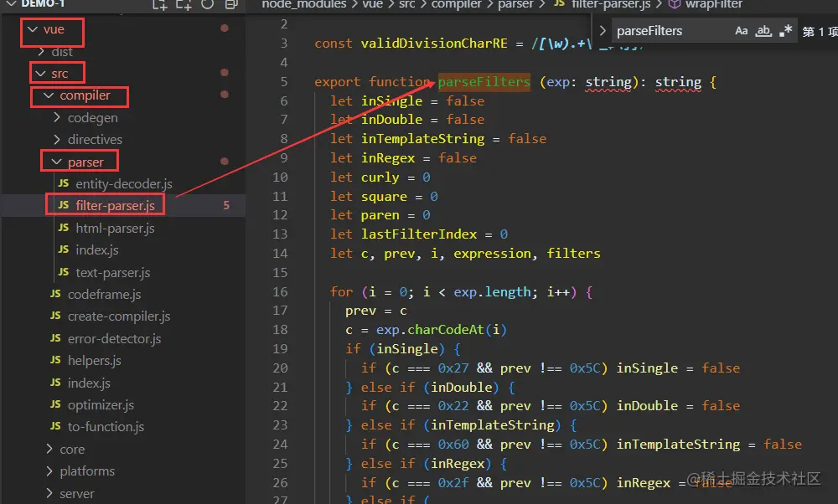Open the wrapFilter symbol breadcrumb

713,4
